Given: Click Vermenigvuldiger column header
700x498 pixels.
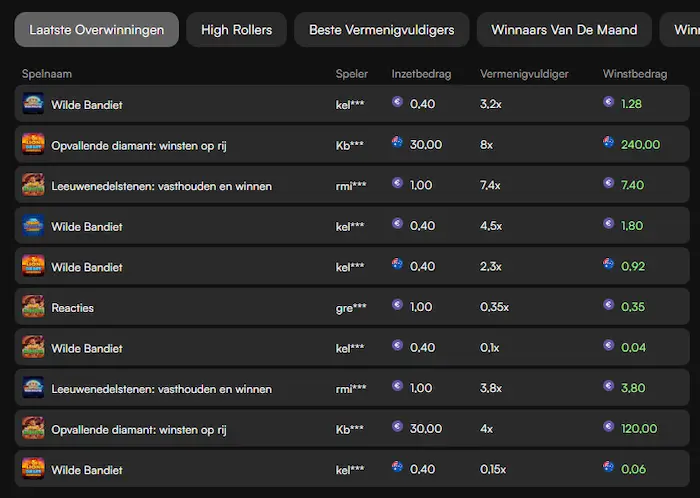Looking at the screenshot, I should 524,74.
